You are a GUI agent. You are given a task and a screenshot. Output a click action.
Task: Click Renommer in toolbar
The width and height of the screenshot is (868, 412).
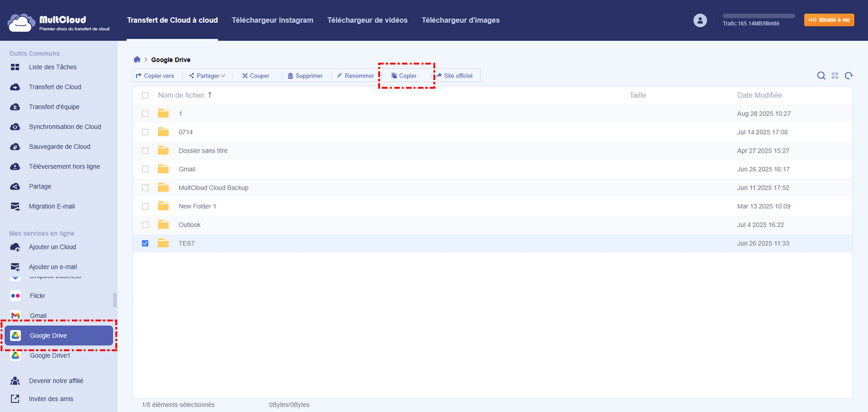355,76
